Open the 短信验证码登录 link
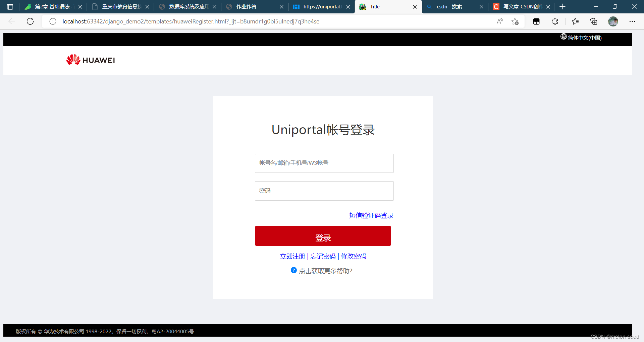The height and width of the screenshot is (342, 644). point(371,215)
